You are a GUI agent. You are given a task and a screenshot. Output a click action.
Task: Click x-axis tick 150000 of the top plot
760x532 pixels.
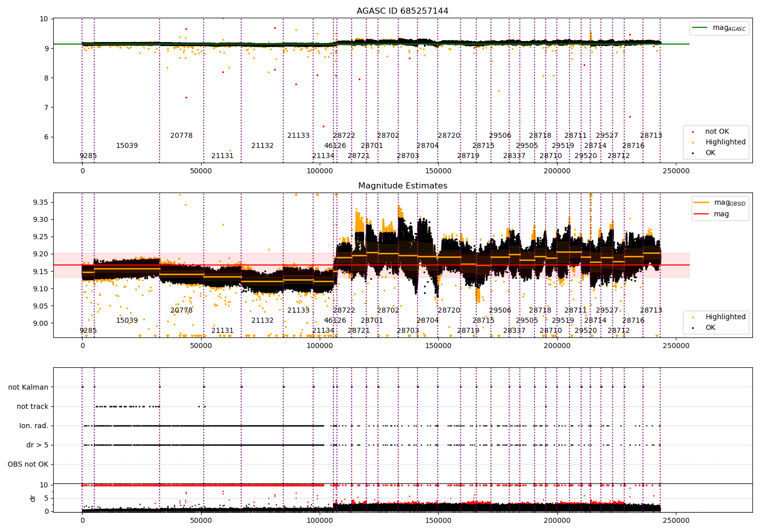click(438, 171)
